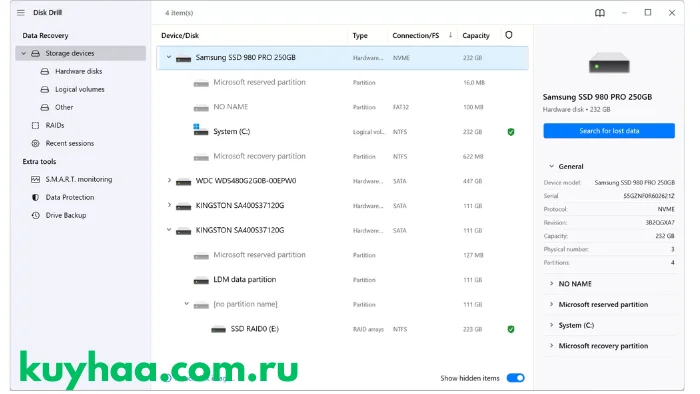
Task: Sort by the Capacity column header
Action: pos(476,36)
